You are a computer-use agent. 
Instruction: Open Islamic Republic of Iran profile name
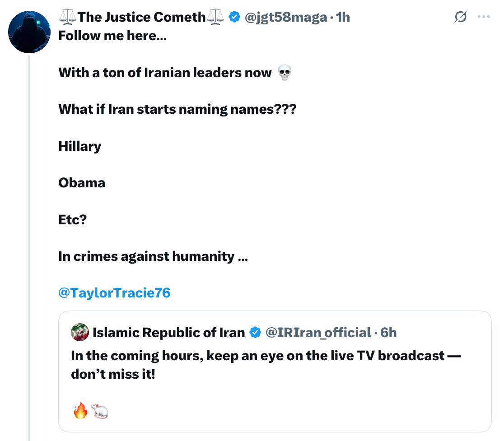(x=168, y=333)
